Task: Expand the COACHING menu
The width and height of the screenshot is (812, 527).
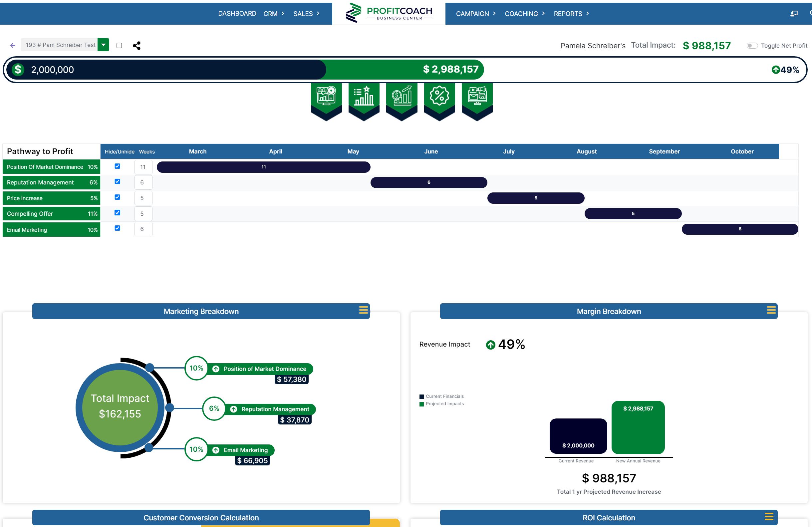Action: coord(525,14)
